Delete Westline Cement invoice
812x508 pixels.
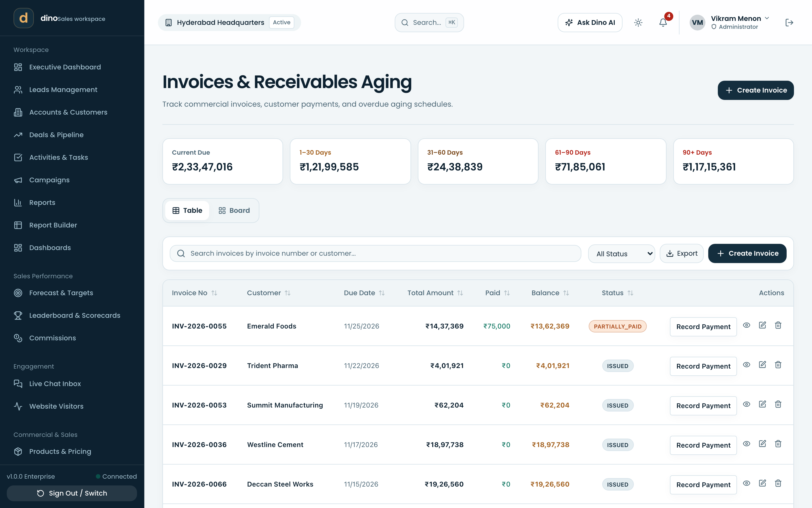tap(778, 444)
